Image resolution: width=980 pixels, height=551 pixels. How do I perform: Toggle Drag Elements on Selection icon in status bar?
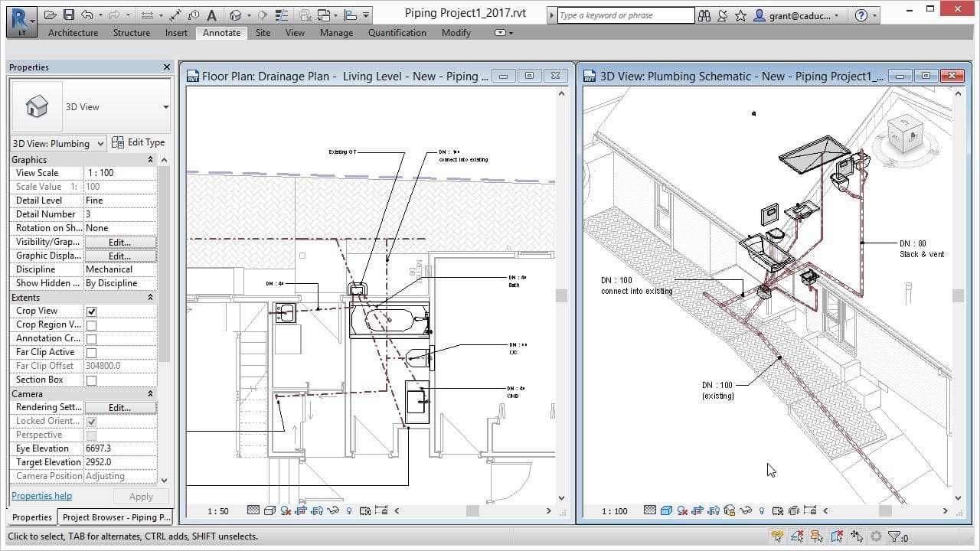pos(856,537)
